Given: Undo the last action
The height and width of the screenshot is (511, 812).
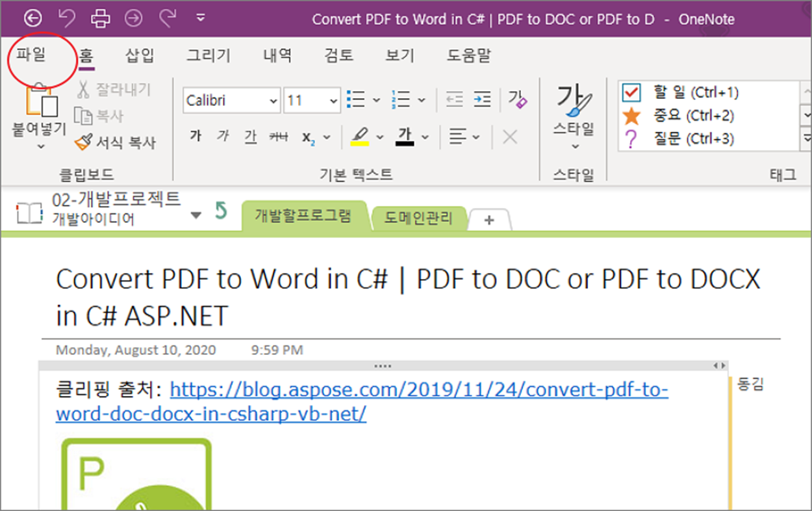Looking at the screenshot, I should 66,18.
